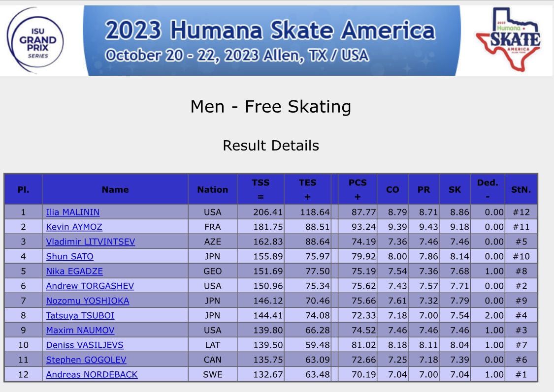Open Vladimir LITVINTSEV's link

[x=91, y=241]
